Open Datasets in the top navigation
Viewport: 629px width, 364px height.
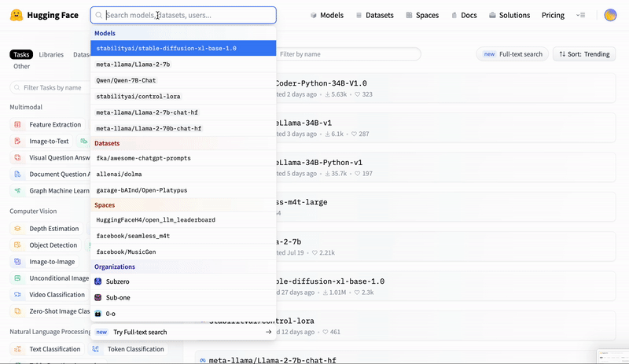pyautogui.click(x=375, y=15)
